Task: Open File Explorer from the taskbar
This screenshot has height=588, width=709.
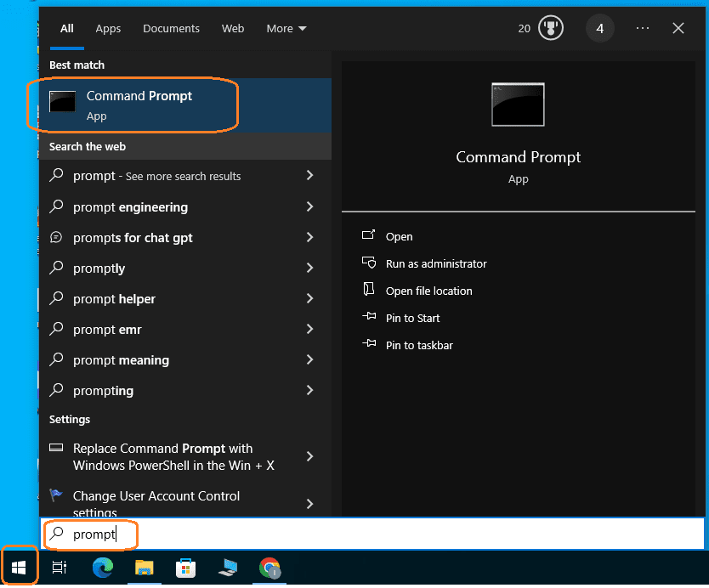Action: click(145, 568)
